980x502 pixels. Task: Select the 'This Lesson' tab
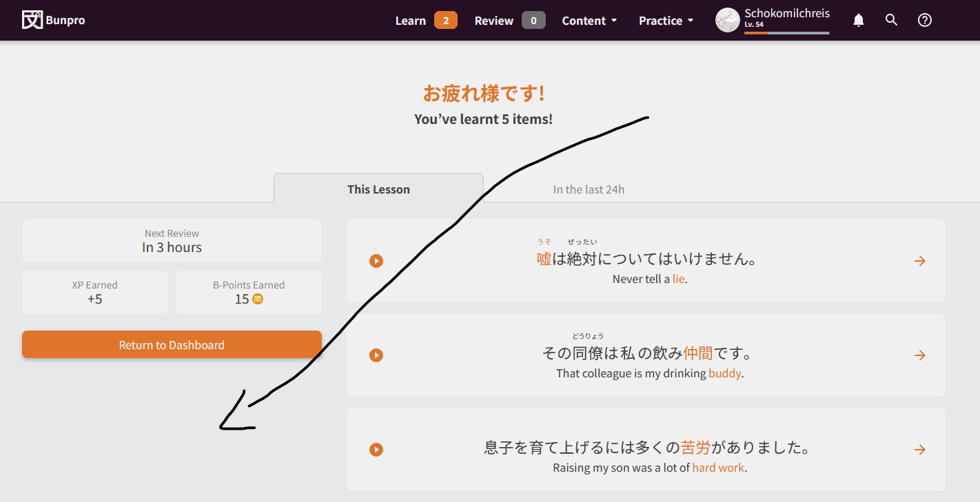pyautogui.click(x=378, y=189)
